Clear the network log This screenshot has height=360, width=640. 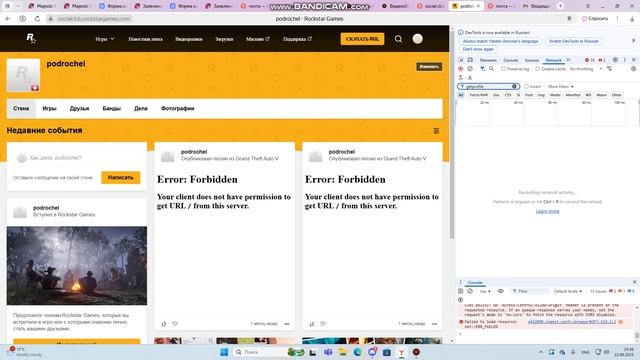(x=470, y=69)
